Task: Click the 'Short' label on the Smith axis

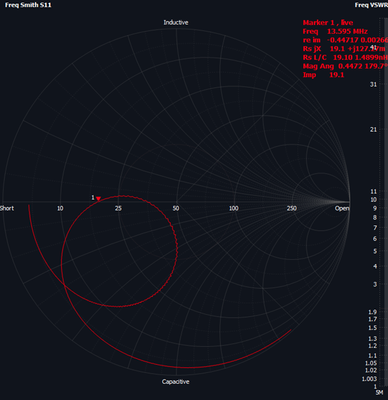Action: 7,208
